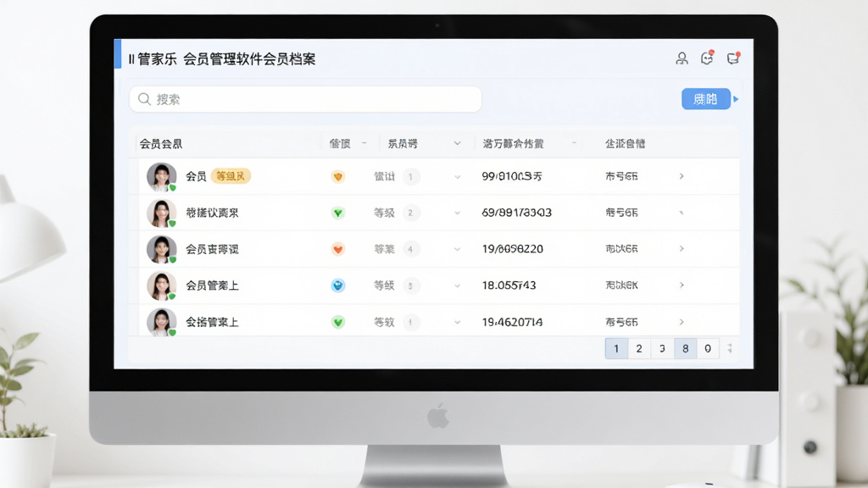
Task: Select the value 69/89173303 in the table
Action: tap(517, 213)
